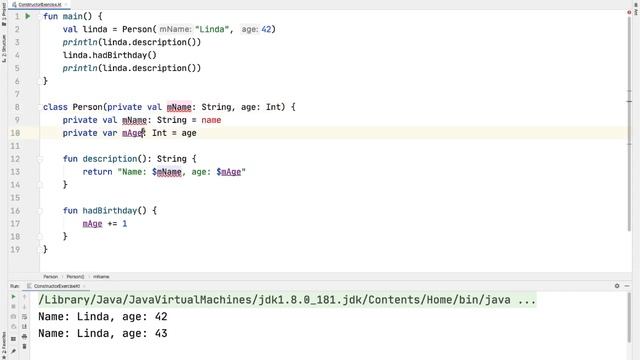This screenshot has height=360, width=640.
Task: Click '$mAge' in the return string on line 13
Action: click(x=229, y=172)
